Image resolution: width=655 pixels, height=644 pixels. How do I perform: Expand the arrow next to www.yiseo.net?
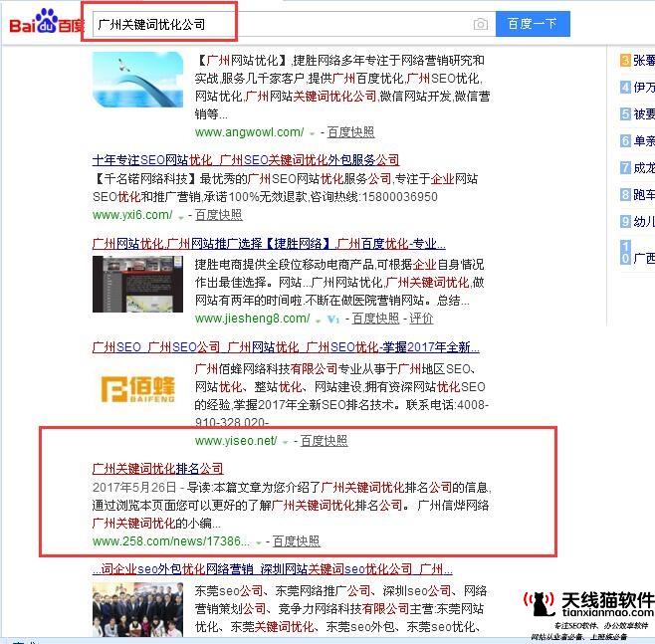pyautogui.click(x=286, y=442)
